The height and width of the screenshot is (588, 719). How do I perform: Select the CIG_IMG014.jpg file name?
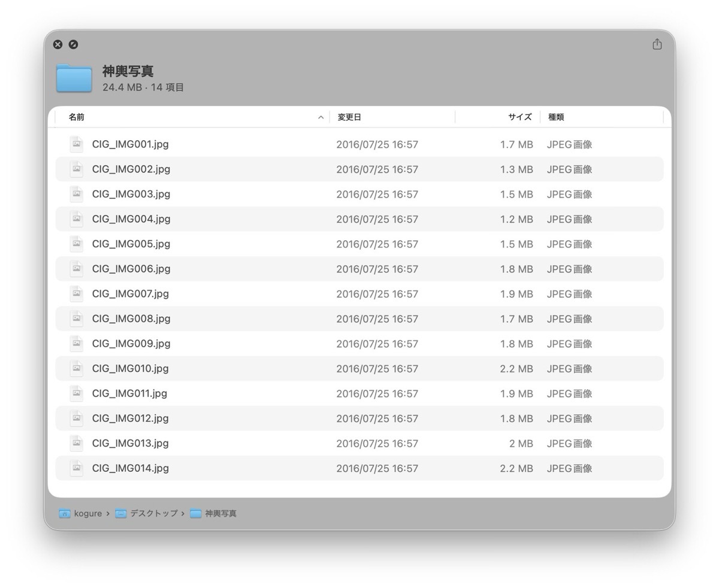point(131,468)
